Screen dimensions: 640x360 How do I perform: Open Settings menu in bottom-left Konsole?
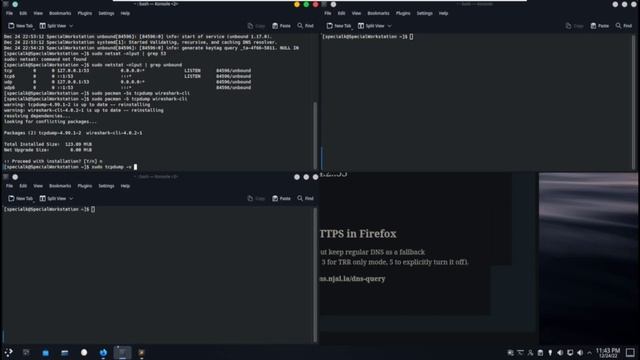(x=106, y=186)
